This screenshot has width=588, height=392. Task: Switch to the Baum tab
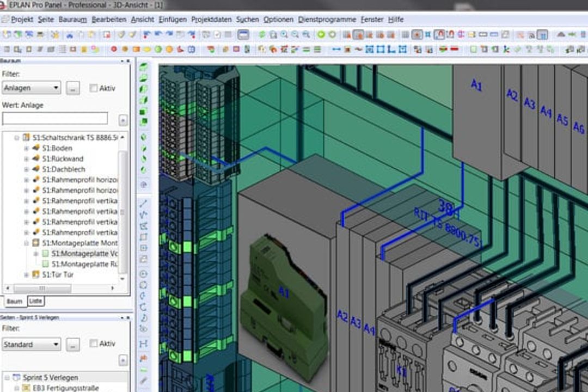point(14,301)
